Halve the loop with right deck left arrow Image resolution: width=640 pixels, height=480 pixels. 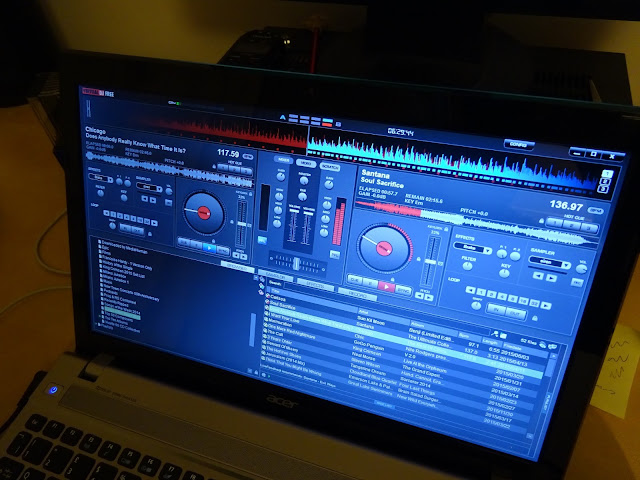click(470, 290)
